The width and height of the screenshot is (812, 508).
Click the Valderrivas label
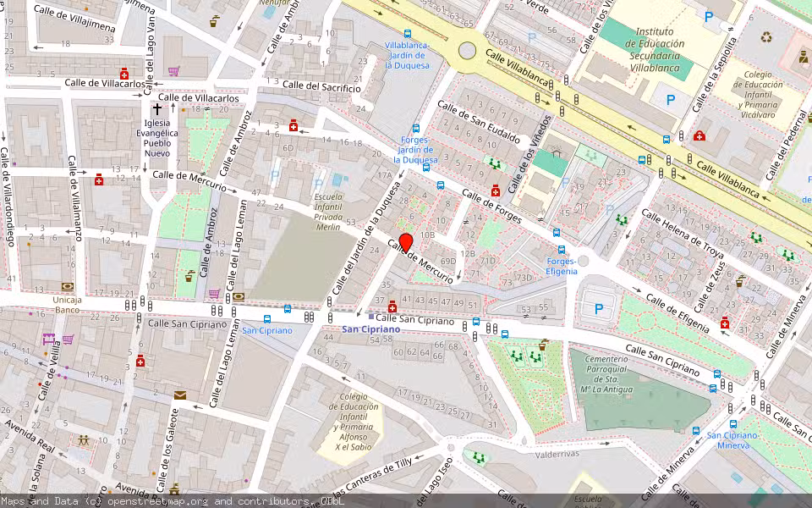pyautogui.click(x=557, y=454)
